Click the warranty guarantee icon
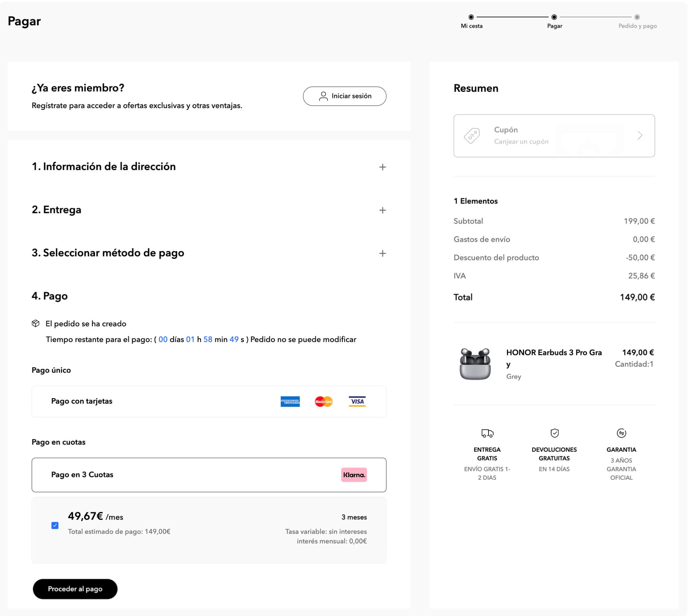The height and width of the screenshot is (616, 689). (621, 433)
